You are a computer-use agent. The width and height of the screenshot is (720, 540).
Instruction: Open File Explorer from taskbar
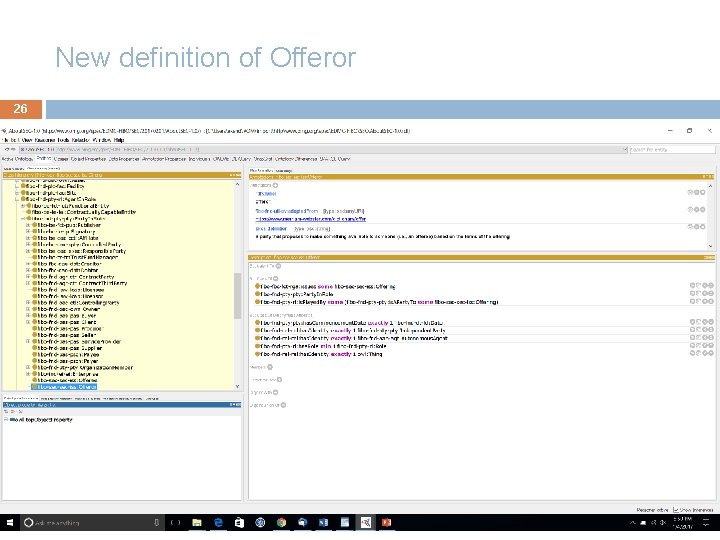[197, 523]
